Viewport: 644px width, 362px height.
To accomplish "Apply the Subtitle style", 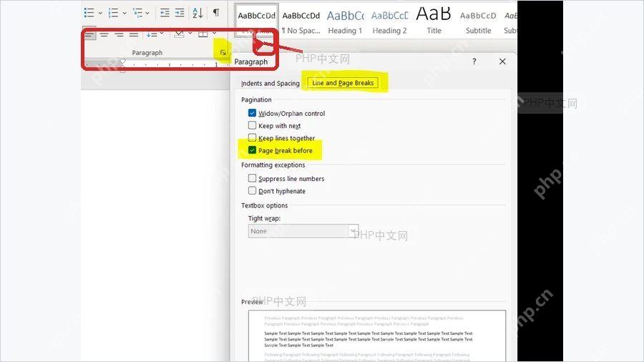I will [x=478, y=21].
